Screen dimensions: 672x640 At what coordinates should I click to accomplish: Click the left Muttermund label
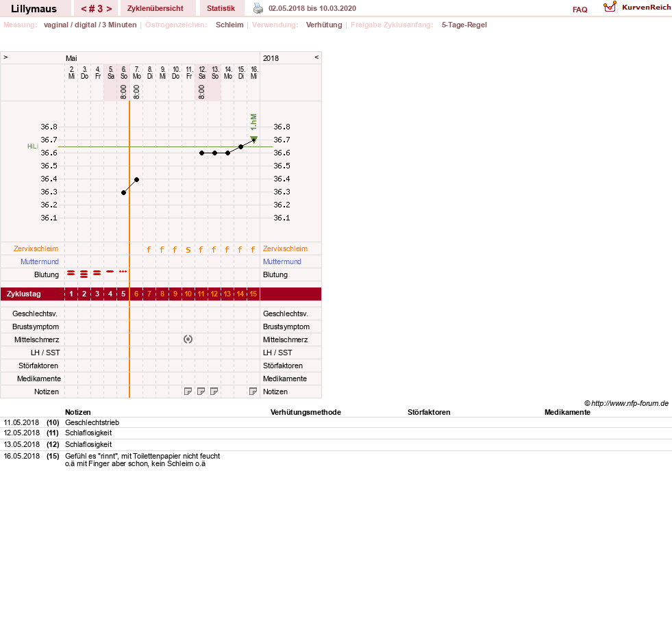coord(40,261)
